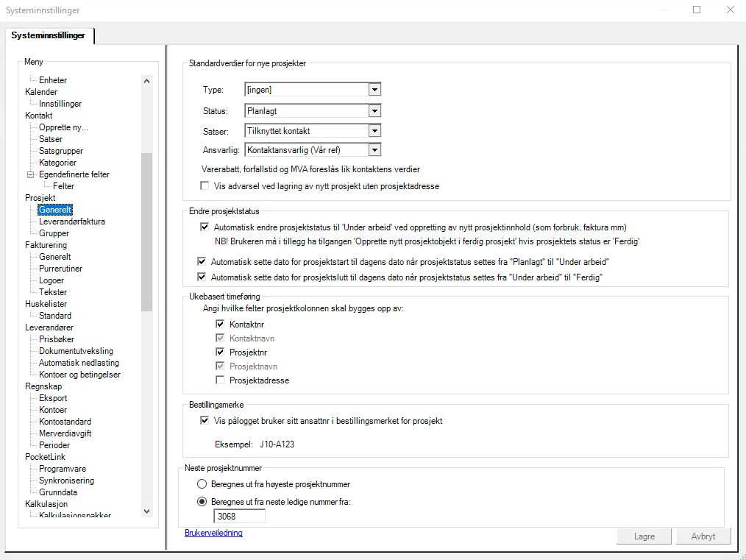Maximize the Systeminnstillinger window
This screenshot has width=746, height=560.
tap(697, 10)
